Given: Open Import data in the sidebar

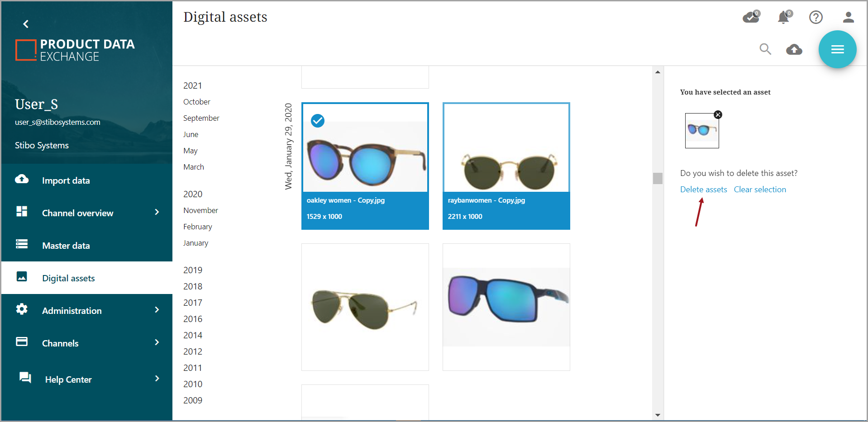Looking at the screenshot, I should (x=66, y=180).
